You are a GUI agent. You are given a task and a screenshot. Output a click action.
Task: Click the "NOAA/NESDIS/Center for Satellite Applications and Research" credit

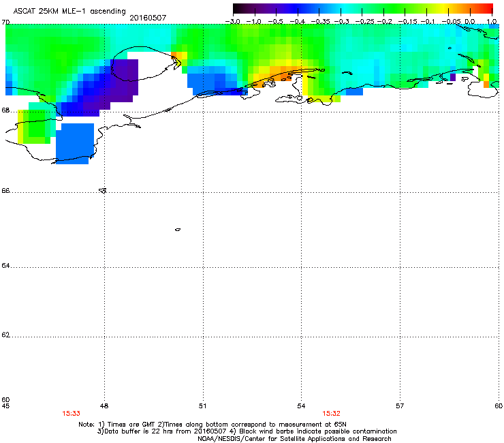[x=294, y=439]
